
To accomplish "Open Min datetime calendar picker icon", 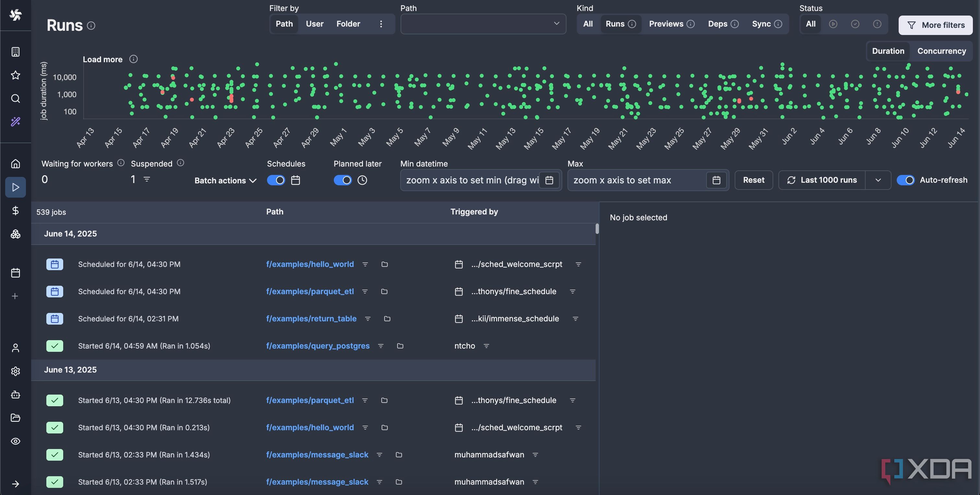I will pos(549,180).
